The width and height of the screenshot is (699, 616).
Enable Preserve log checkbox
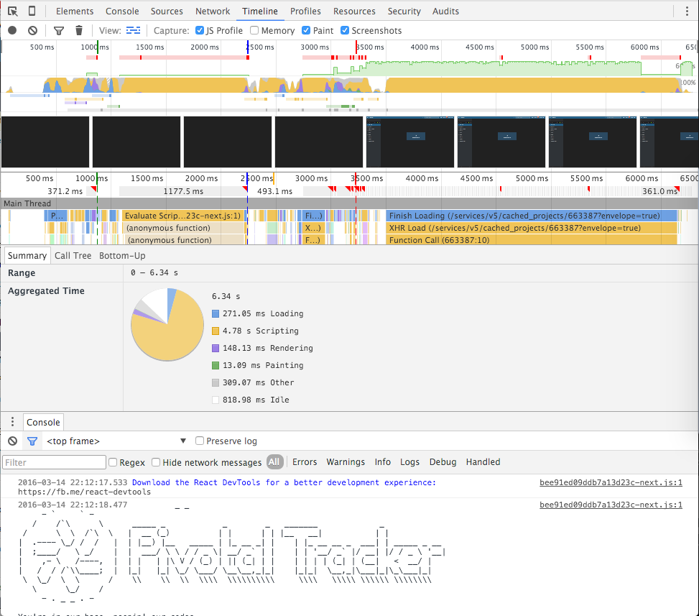(x=200, y=441)
